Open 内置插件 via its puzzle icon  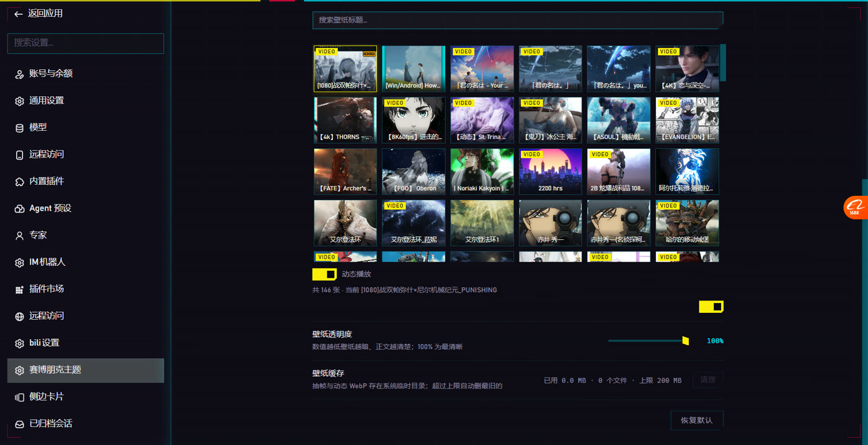[x=19, y=182]
